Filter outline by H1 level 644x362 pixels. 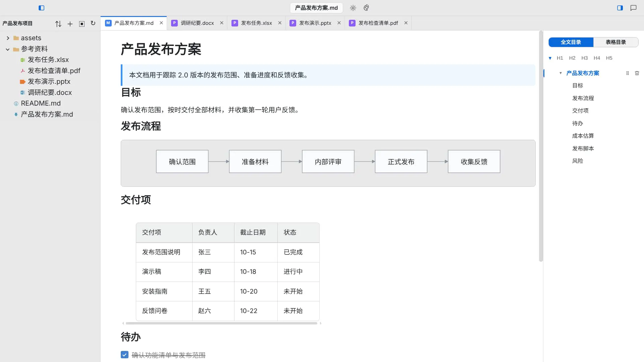(x=560, y=58)
